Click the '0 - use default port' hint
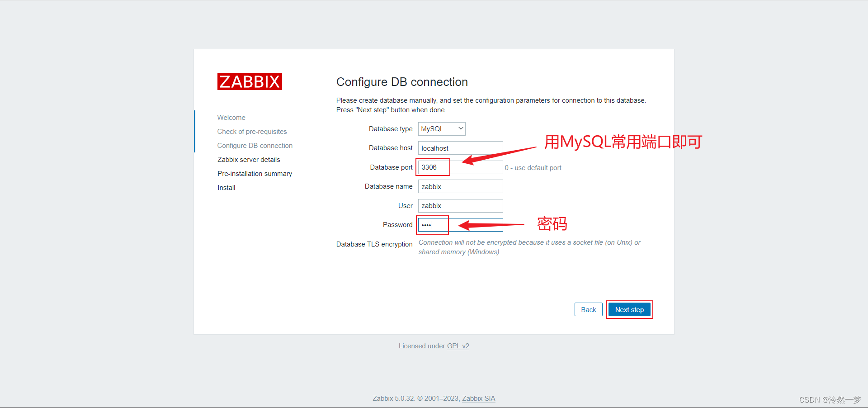868x408 pixels. point(533,168)
